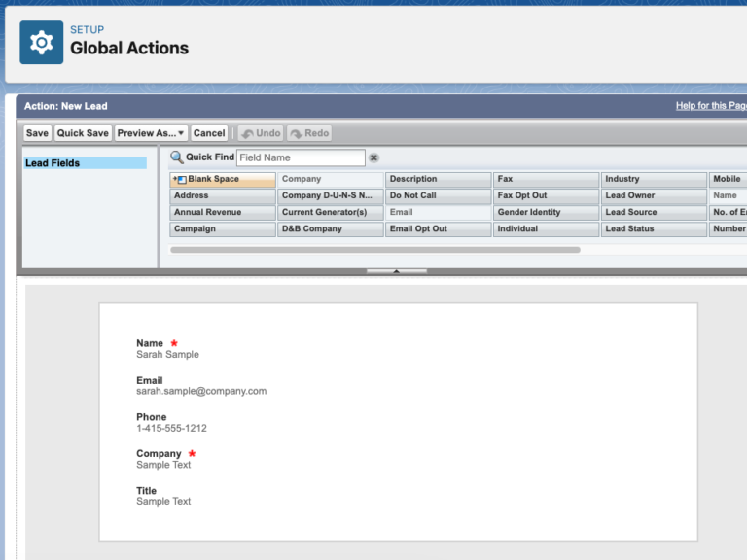Click the SETUP breadcrumb label
Image resolution: width=747 pixels, height=560 pixels.
tap(88, 29)
